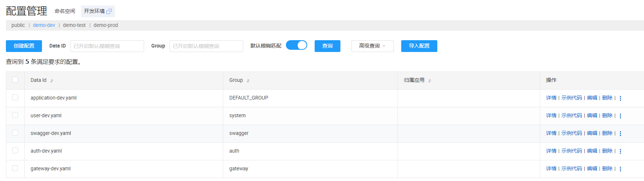Screen dimensions: 644x181
Task: Open more actions for gateway-dev.yaml row
Action: point(620,169)
